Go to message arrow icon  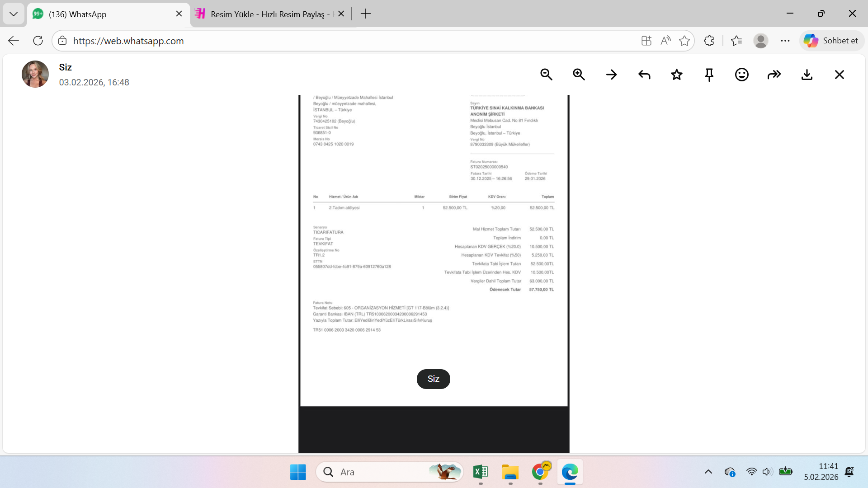(611, 75)
